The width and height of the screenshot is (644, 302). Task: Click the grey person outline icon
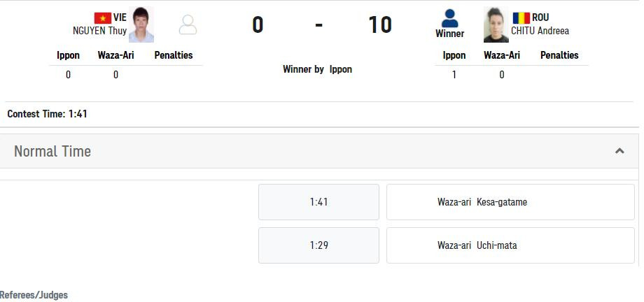188,25
